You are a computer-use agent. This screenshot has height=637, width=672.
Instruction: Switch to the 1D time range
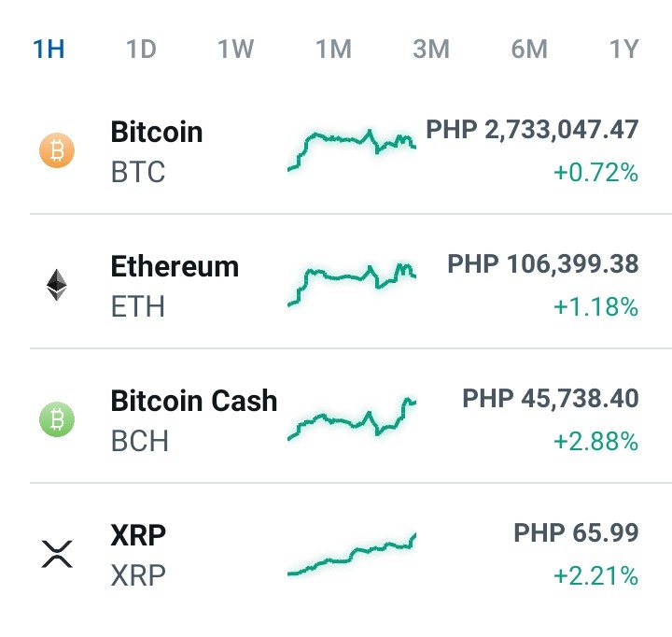[x=142, y=49]
